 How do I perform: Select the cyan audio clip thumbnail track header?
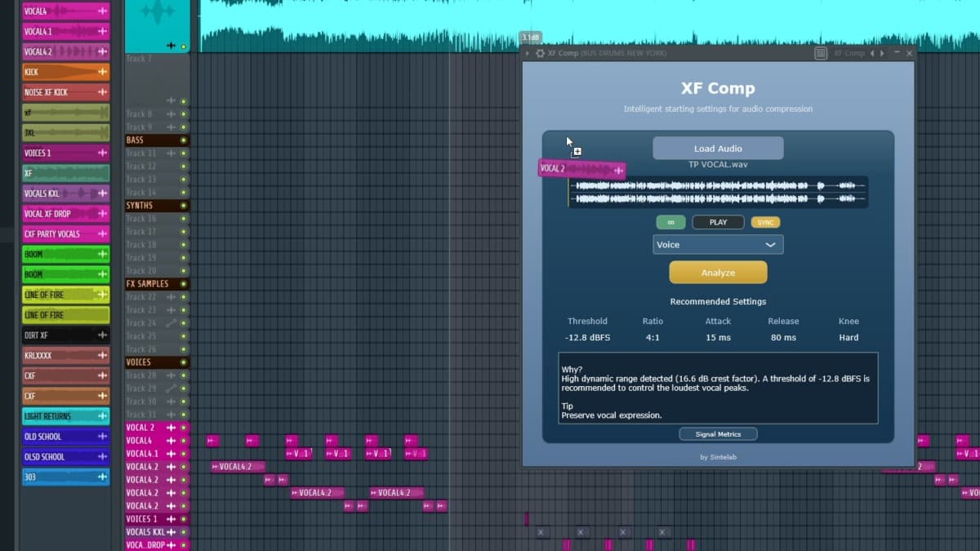(x=157, y=26)
